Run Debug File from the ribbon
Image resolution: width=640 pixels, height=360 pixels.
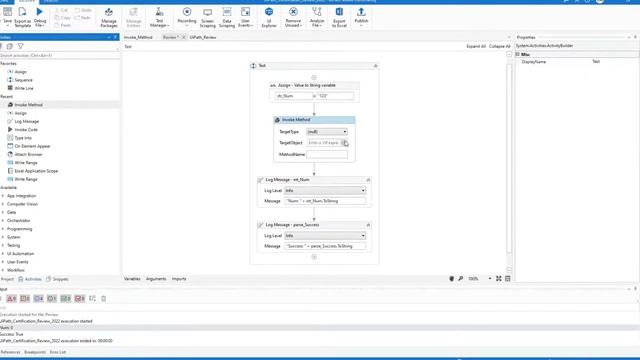click(40, 18)
